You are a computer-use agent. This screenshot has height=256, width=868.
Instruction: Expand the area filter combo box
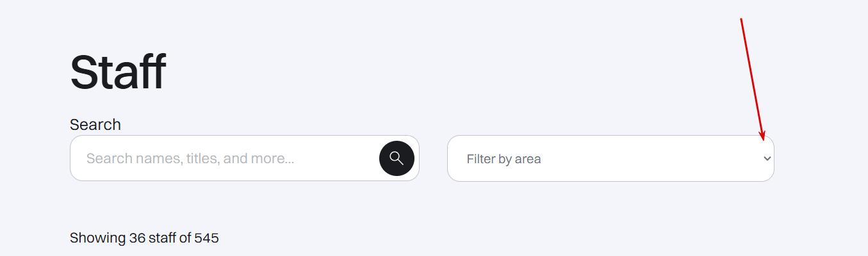coord(610,159)
